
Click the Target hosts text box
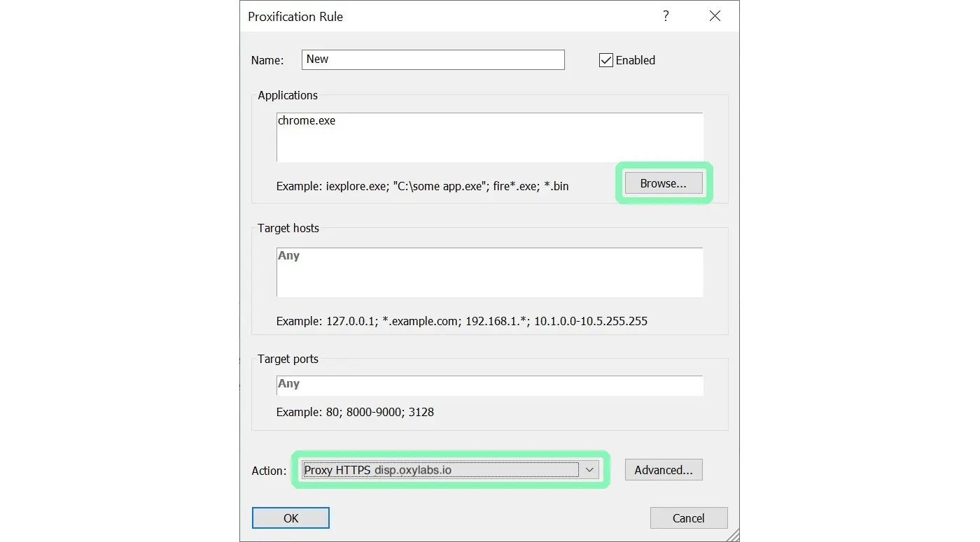pos(489,272)
